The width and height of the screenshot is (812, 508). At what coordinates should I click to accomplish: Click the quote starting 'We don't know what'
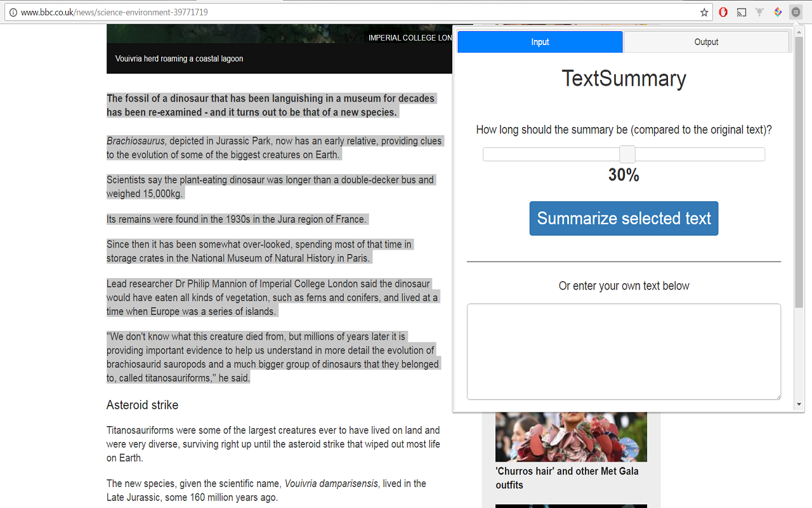(x=273, y=358)
